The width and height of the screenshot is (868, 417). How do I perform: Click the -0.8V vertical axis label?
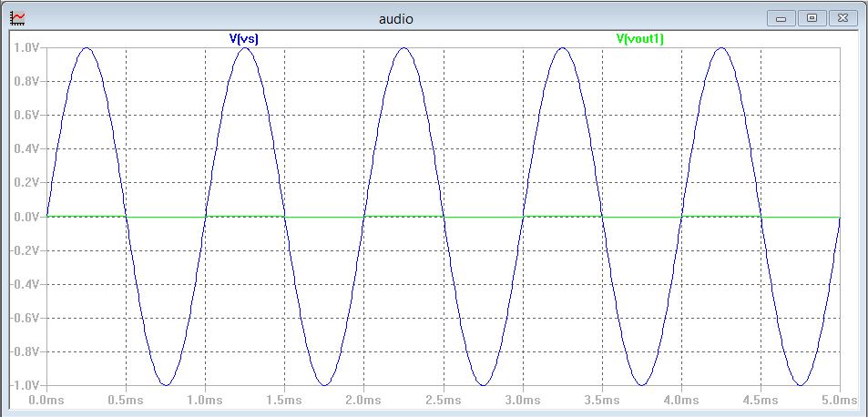tap(26, 351)
